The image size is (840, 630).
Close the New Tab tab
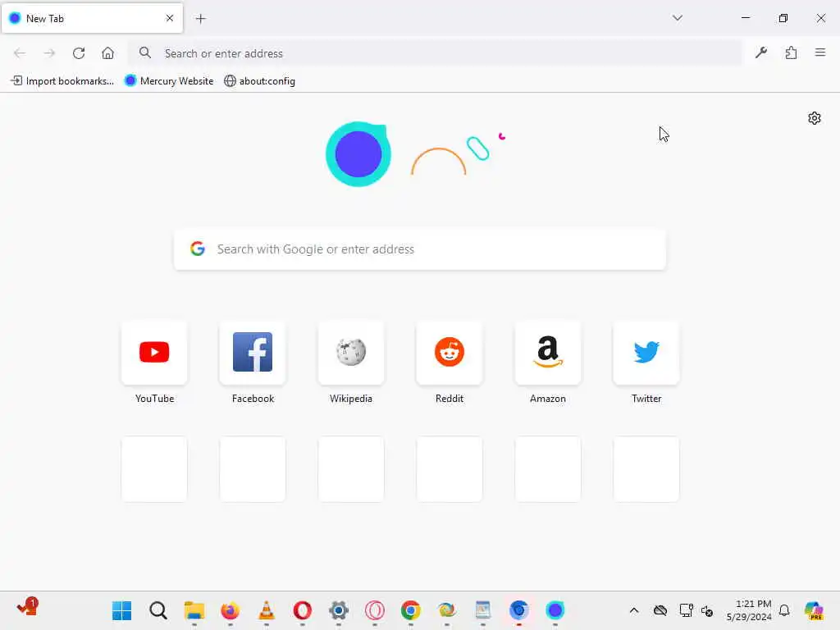[169, 18]
